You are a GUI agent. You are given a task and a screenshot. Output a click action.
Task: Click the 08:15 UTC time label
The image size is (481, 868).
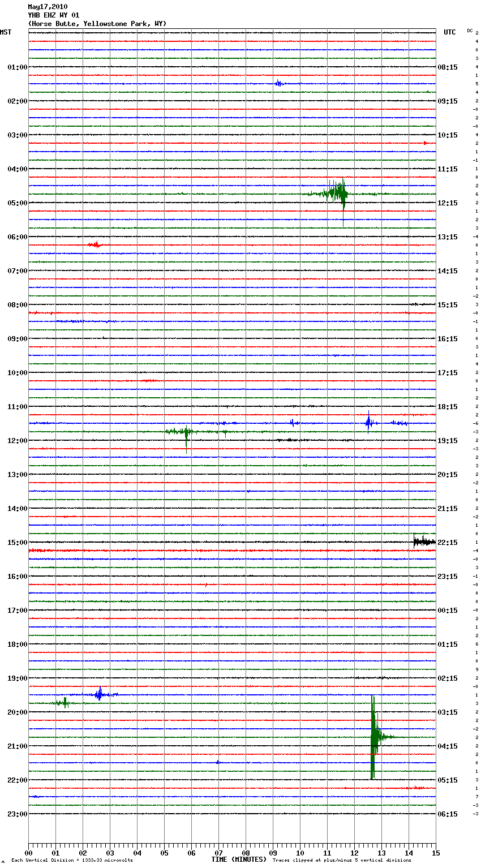pyautogui.click(x=448, y=67)
